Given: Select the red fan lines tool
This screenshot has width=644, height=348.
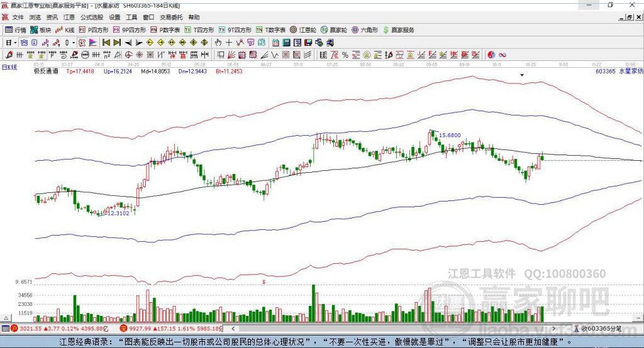Looking at the screenshot, I should 231,55.
